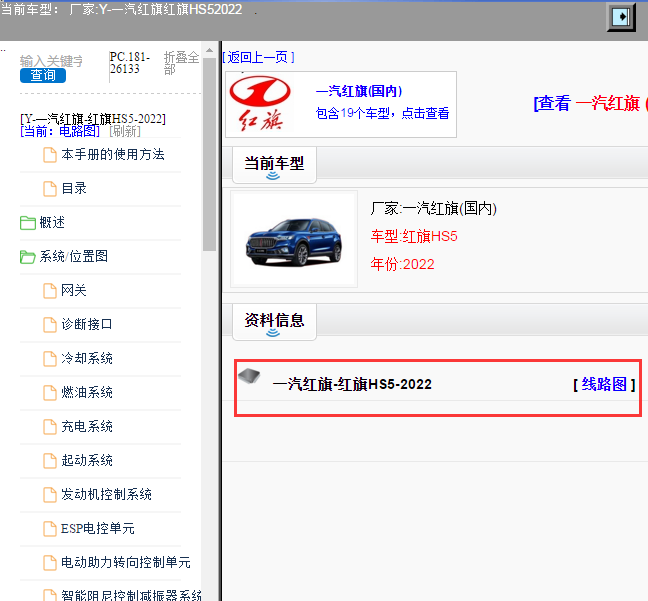This screenshot has width=648, height=601.
Task: Click the page icon beside 智能阻尼控制减振器系统
Action: click(50, 595)
